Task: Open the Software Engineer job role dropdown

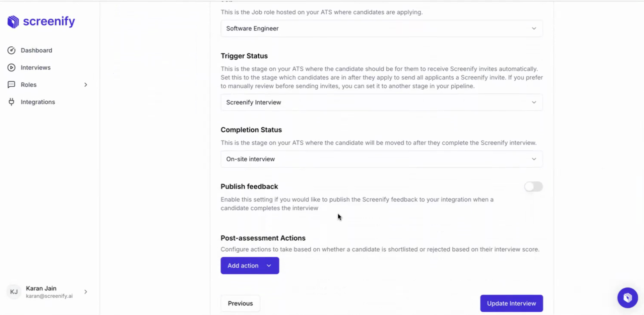Action: pyautogui.click(x=381, y=29)
